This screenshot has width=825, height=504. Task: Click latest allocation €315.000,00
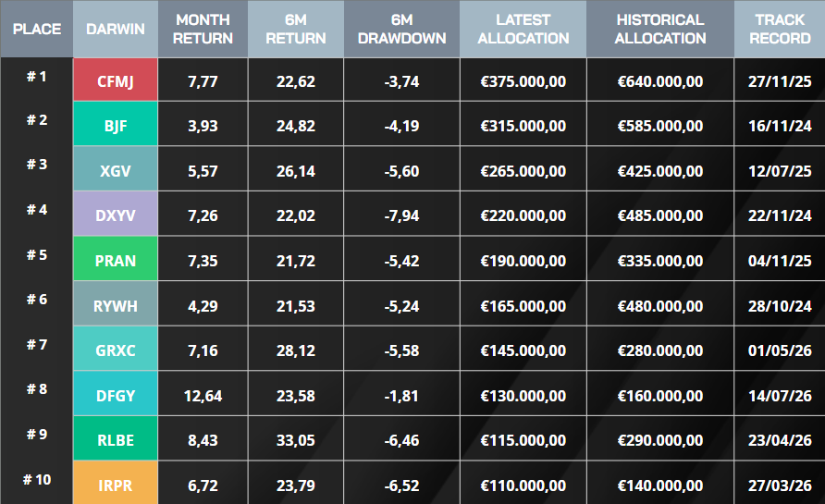[x=523, y=127]
